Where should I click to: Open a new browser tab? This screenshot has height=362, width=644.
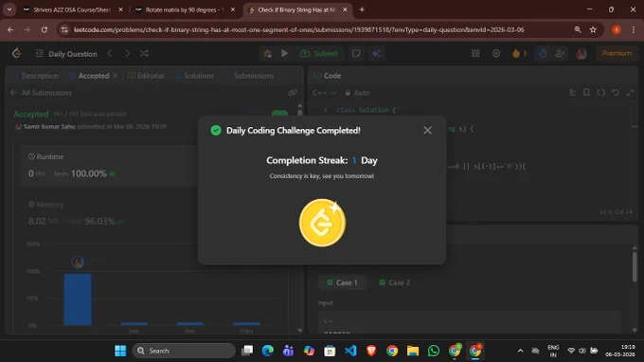coord(362,9)
